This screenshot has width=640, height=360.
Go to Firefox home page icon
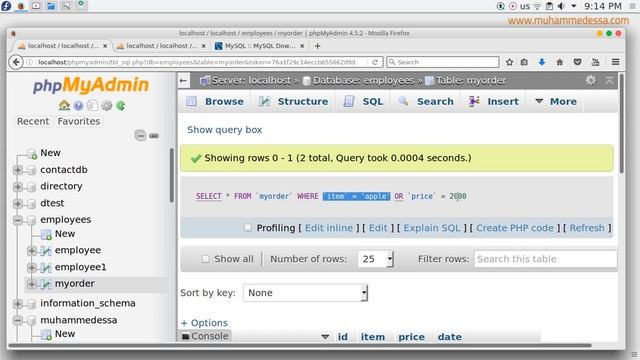(560, 62)
